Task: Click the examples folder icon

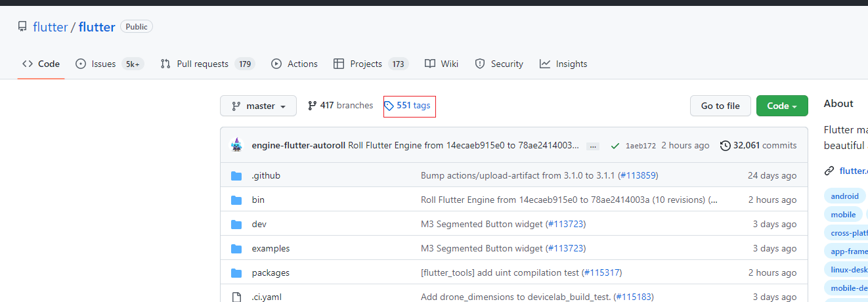Action: [x=237, y=248]
